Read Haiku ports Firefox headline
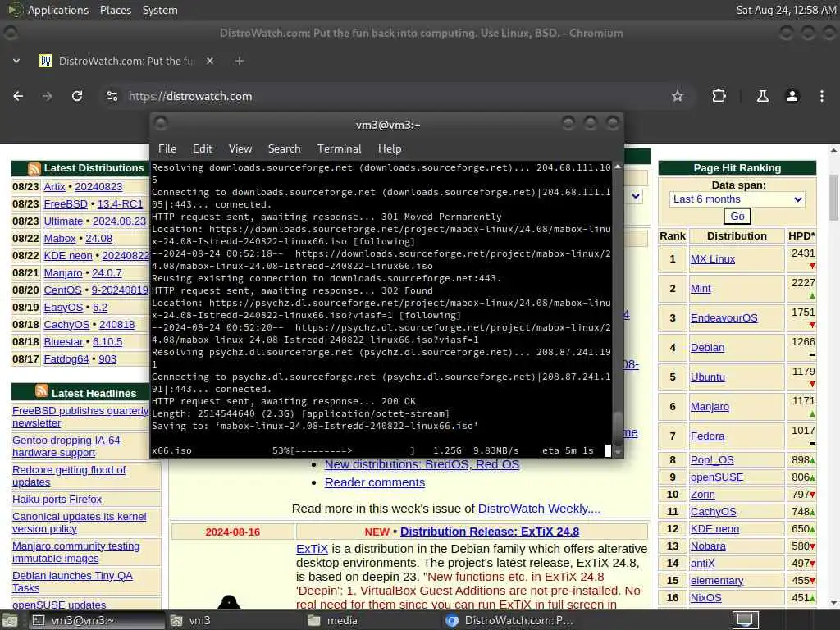This screenshot has width=840, height=630. (x=57, y=499)
